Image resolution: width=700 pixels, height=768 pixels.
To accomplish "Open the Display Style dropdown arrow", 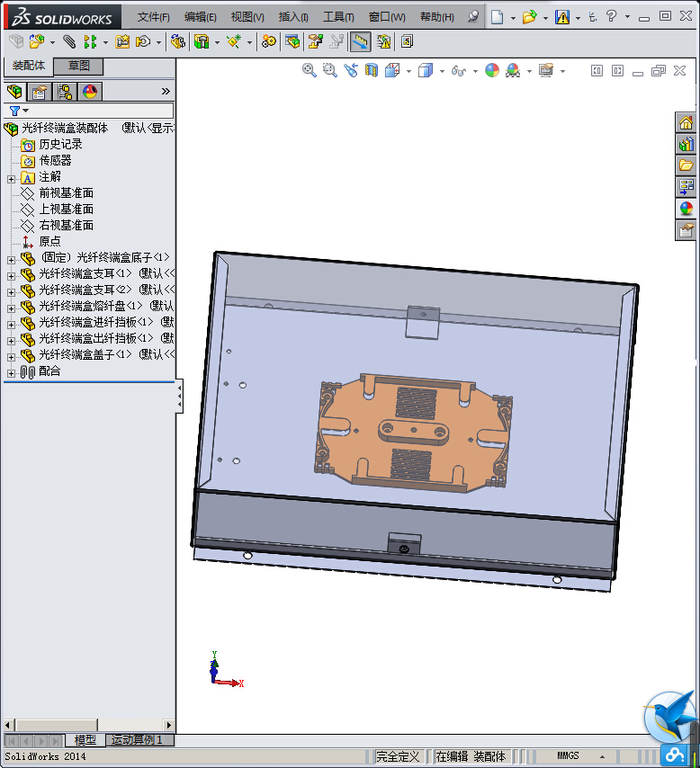I will pyautogui.click(x=442, y=72).
